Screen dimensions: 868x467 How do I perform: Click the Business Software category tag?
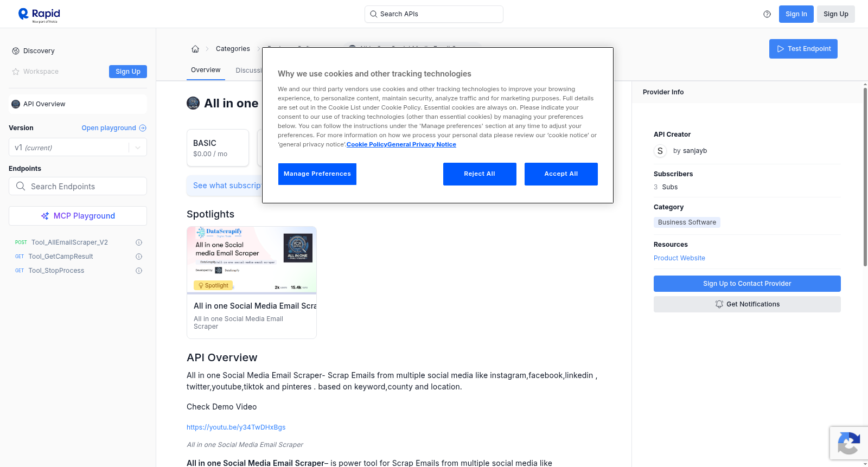(687, 222)
